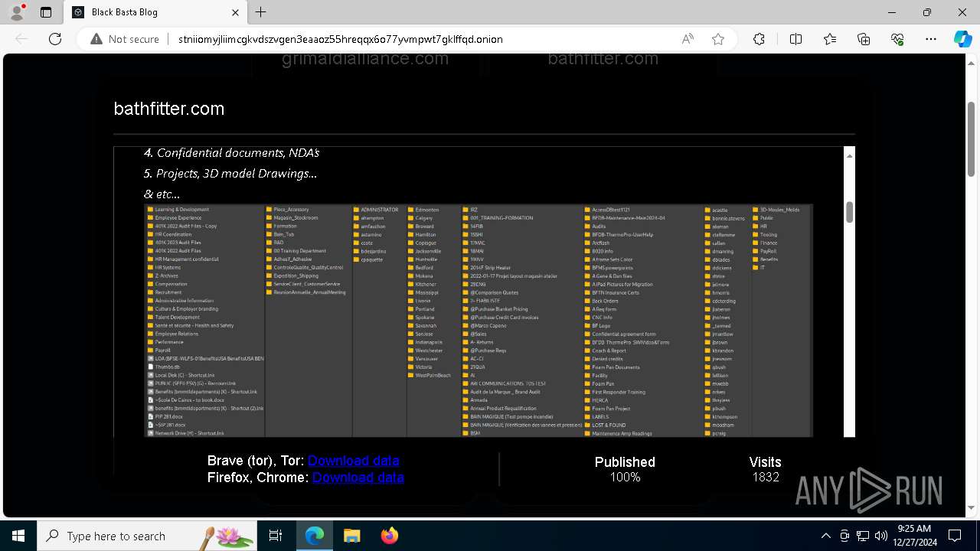
Task: Click the Not secure site info badge
Action: pos(125,39)
